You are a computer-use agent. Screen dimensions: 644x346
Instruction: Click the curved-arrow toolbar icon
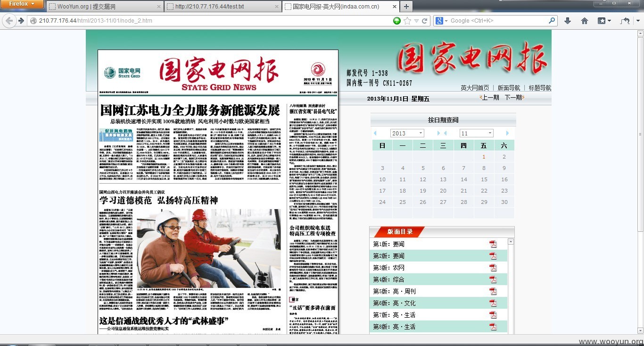(625, 21)
